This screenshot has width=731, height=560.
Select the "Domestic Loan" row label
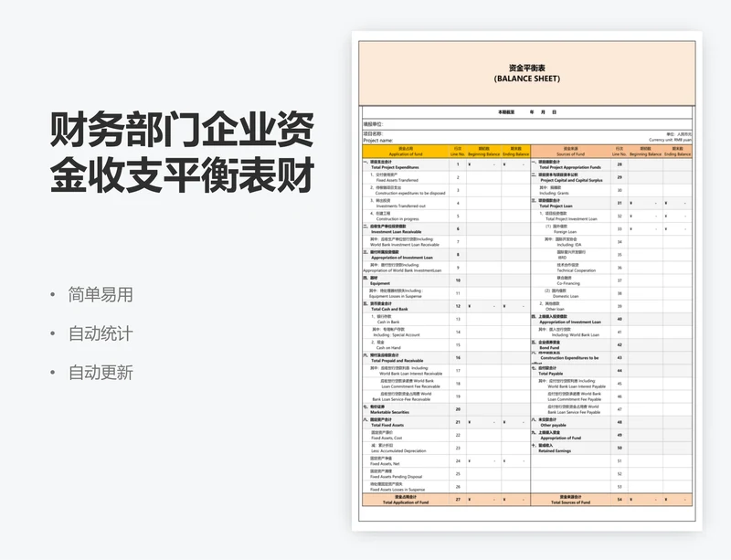click(x=566, y=296)
